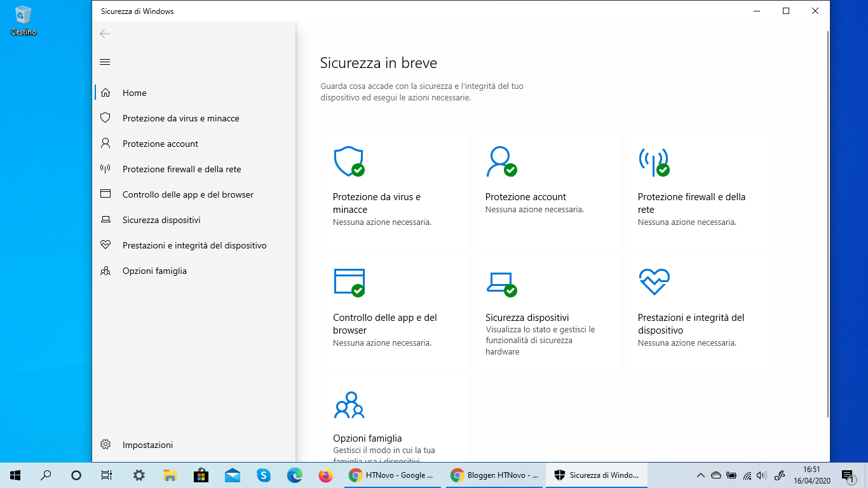The width and height of the screenshot is (868, 488).
Task: Open Settings gear on taskbar
Action: point(139,475)
